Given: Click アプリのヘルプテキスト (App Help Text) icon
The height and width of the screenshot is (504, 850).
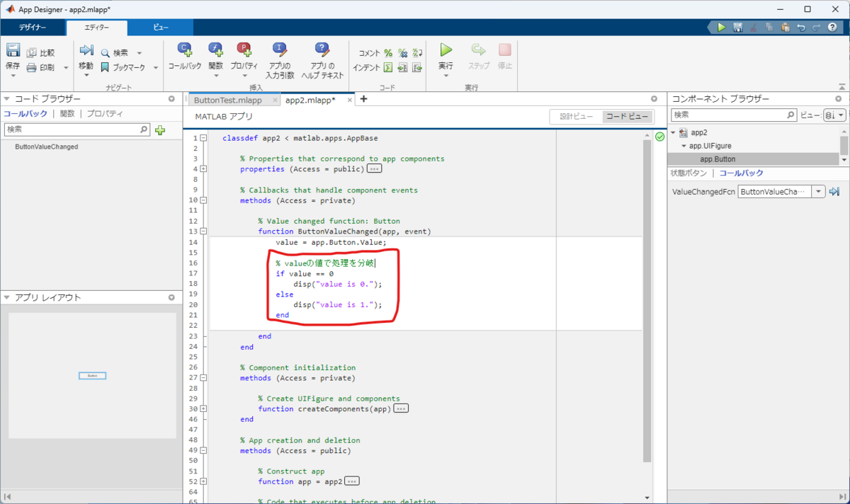Looking at the screenshot, I should click(x=322, y=49).
